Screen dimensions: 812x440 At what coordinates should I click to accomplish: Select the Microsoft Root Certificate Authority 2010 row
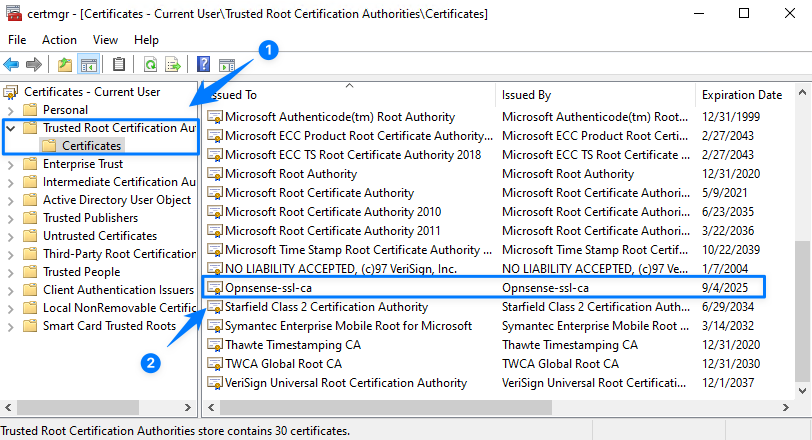[333, 212]
